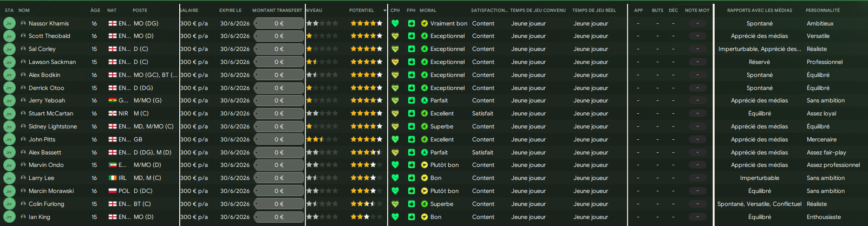The height and width of the screenshot is (226, 868).
Task: Click the transfer amount field for Jerry Yeboah
Action: click(279, 101)
